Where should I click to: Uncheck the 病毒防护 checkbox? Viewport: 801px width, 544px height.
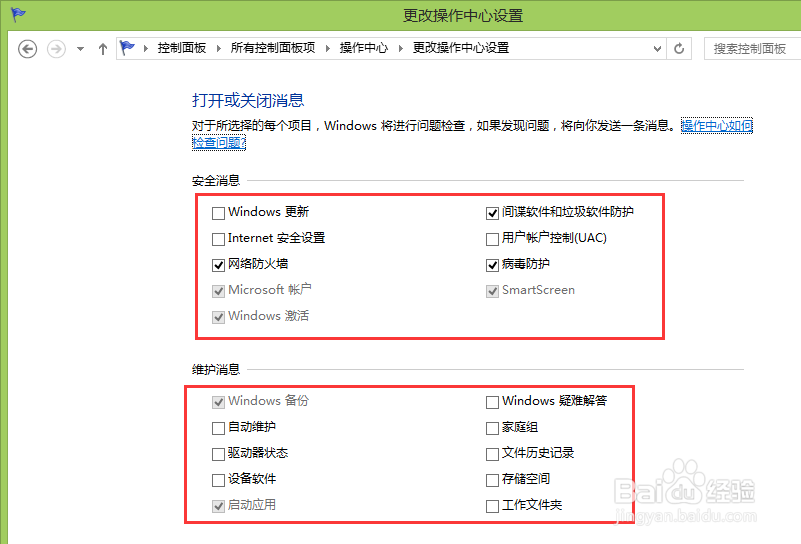492,265
